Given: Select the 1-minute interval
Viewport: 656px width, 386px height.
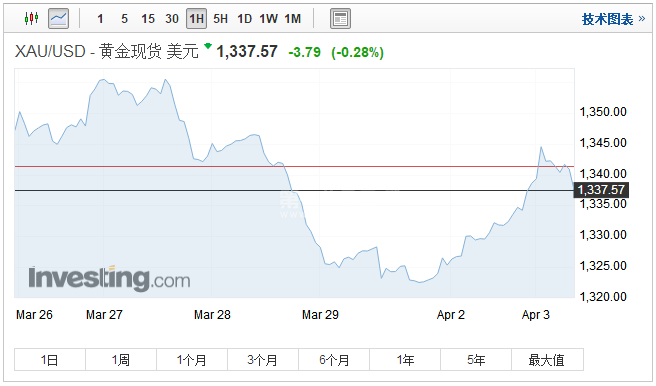Looking at the screenshot, I should pyautogui.click(x=100, y=19).
